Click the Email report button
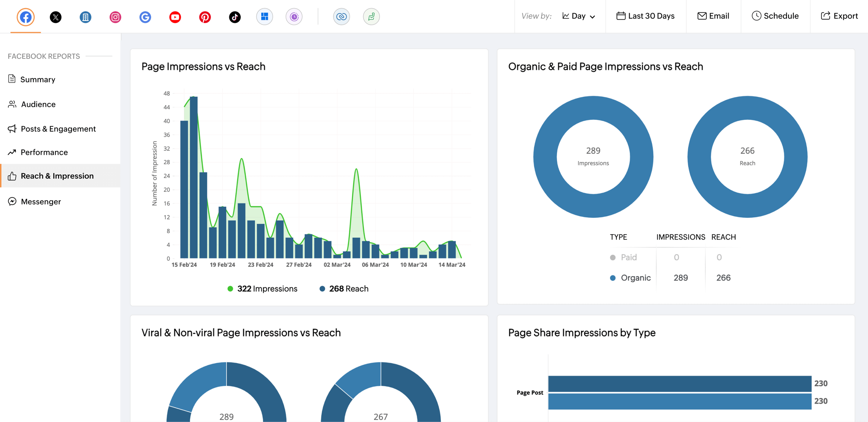868x422 pixels. tap(713, 16)
